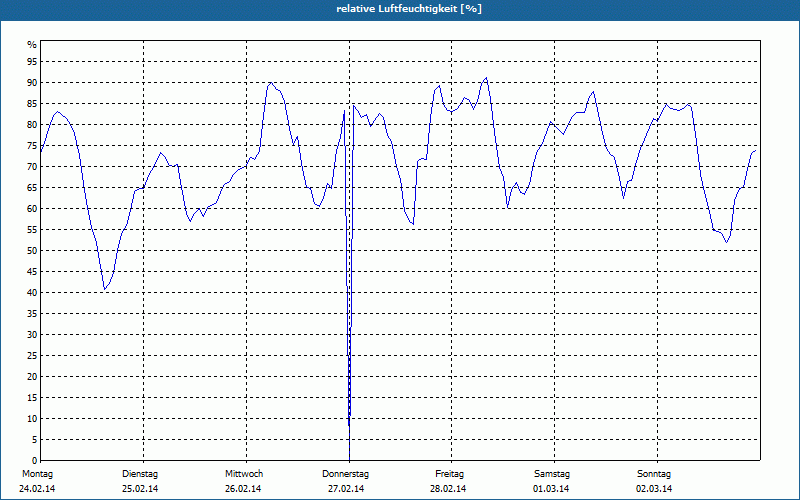Click the 'Donnerstag' day label
800x500 pixels.
[x=345, y=474]
